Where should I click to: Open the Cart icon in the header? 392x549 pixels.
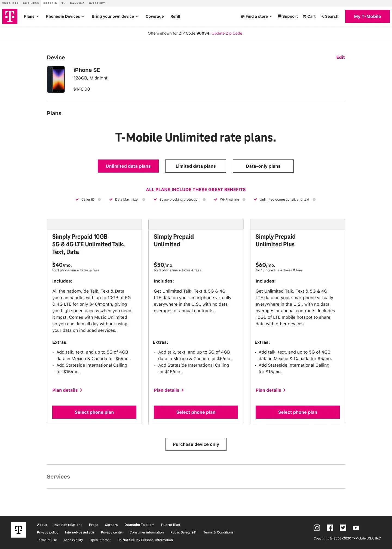pyautogui.click(x=304, y=16)
